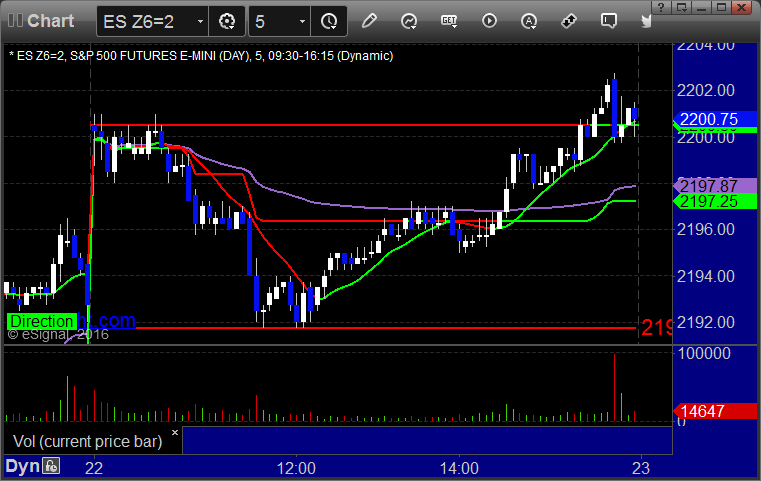Viewport: 761px width, 481px height.
Task: Click the lock icon next to Dyn
Action: click(x=51, y=466)
